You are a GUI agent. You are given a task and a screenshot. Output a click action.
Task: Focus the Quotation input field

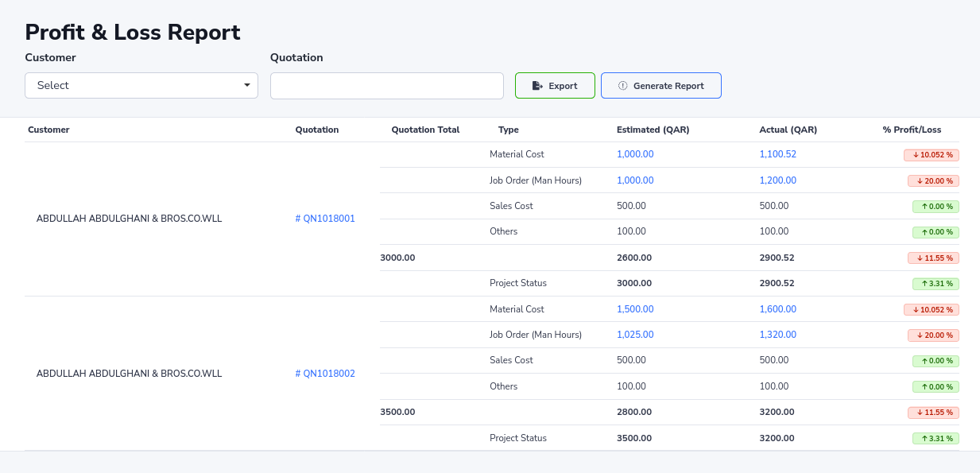(387, 86)
